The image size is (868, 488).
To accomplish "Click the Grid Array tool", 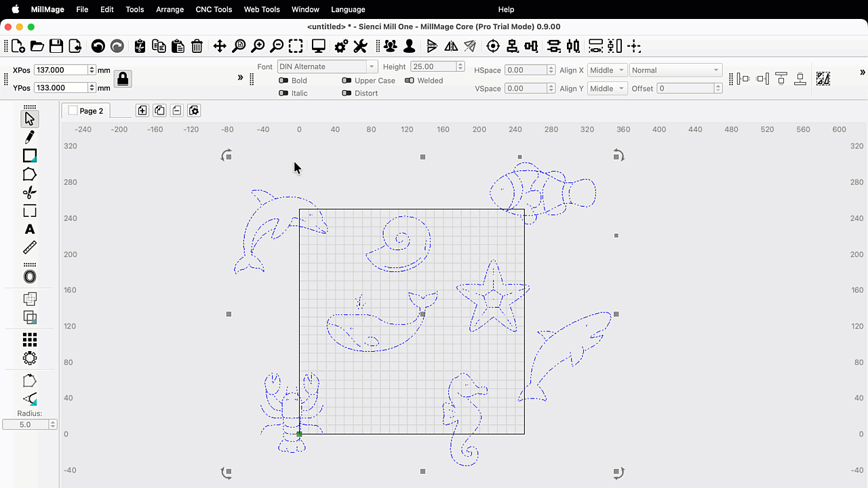I will tap(30, 339).
